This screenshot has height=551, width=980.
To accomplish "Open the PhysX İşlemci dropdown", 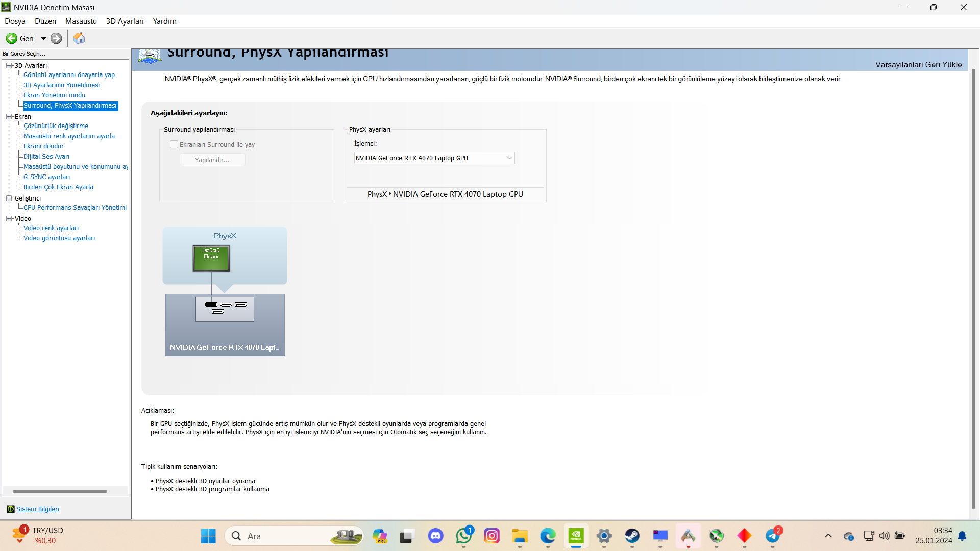I will point(434,158).
